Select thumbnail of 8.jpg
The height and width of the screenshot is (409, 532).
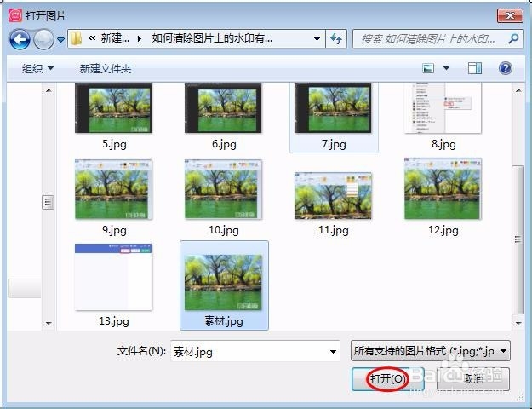(443, 108)
